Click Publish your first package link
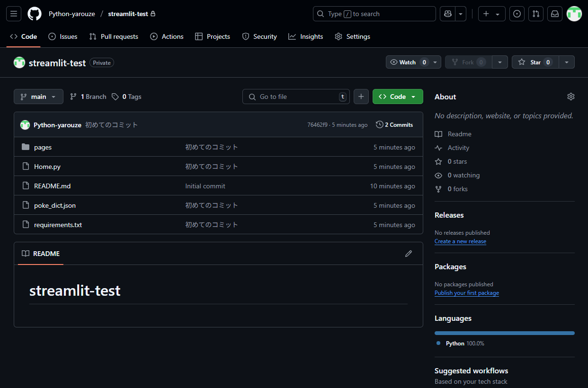This screenshot has width=588, height=388. [467, 293]
